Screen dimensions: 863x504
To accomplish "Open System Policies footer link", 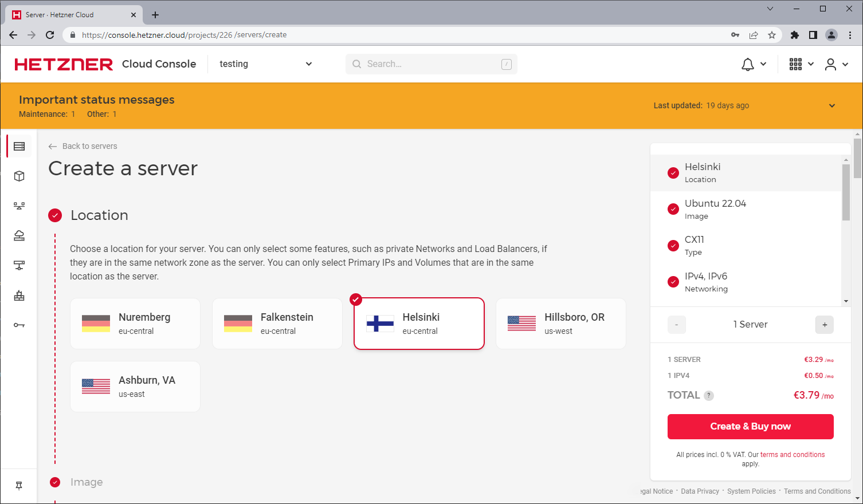I will tap(751, 491).
